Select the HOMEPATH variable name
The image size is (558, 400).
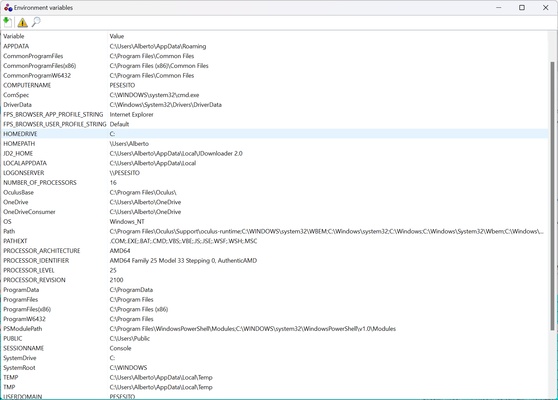point(19,143)
